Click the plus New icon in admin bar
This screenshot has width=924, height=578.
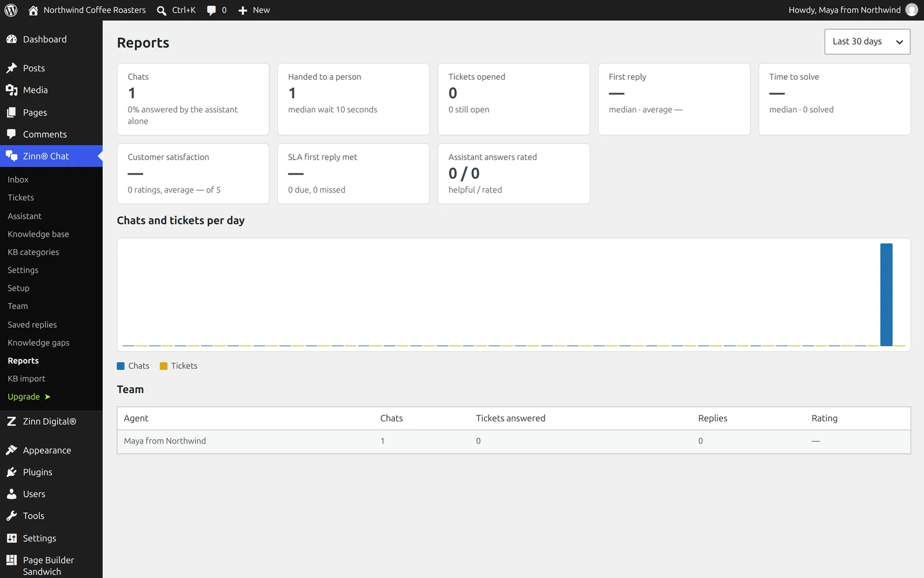[x=243, y=10]
